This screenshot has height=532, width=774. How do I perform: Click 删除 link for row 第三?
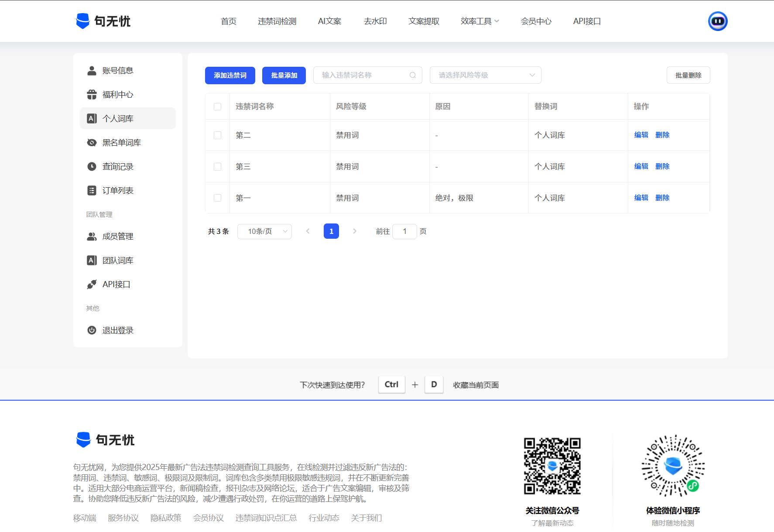click(x=662, y=166)
